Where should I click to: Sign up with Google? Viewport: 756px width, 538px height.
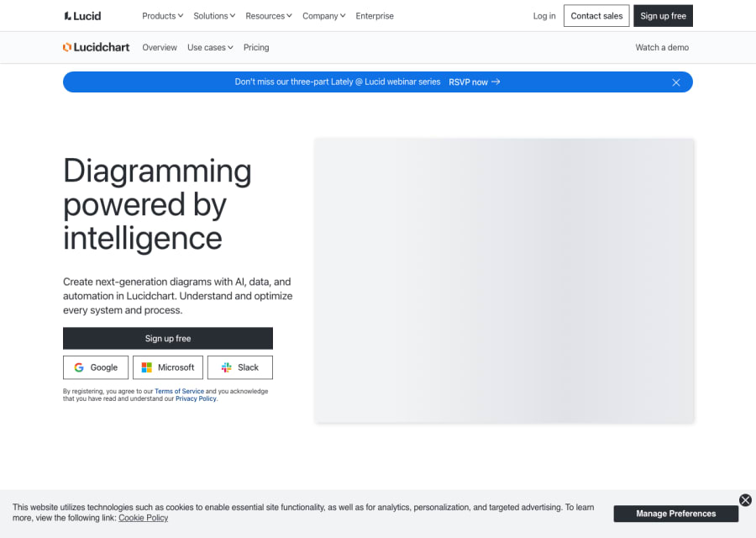coord(96,367)
